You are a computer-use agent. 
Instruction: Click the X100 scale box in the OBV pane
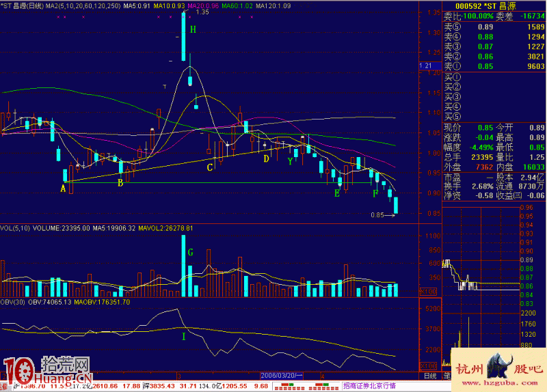[428, 366]
